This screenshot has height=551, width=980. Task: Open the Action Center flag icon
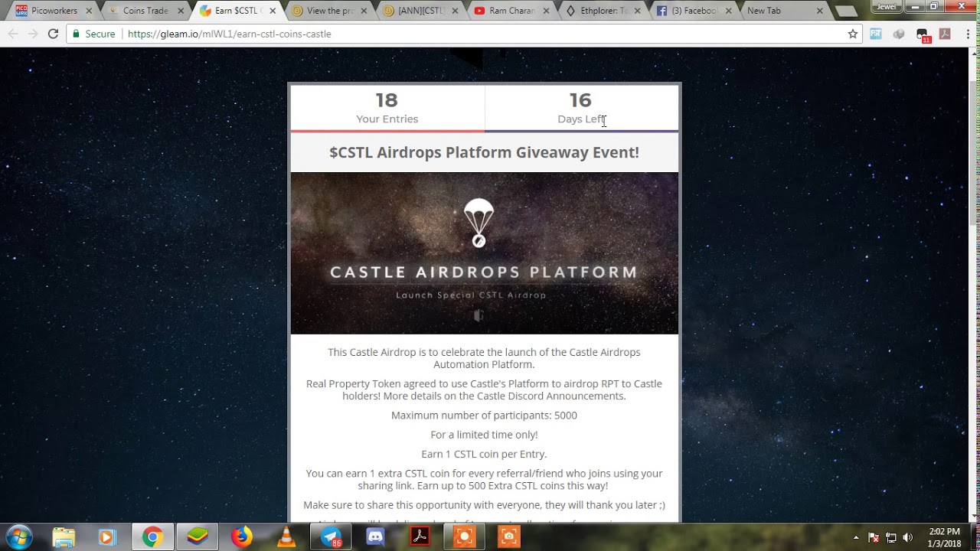pos(874,537)
